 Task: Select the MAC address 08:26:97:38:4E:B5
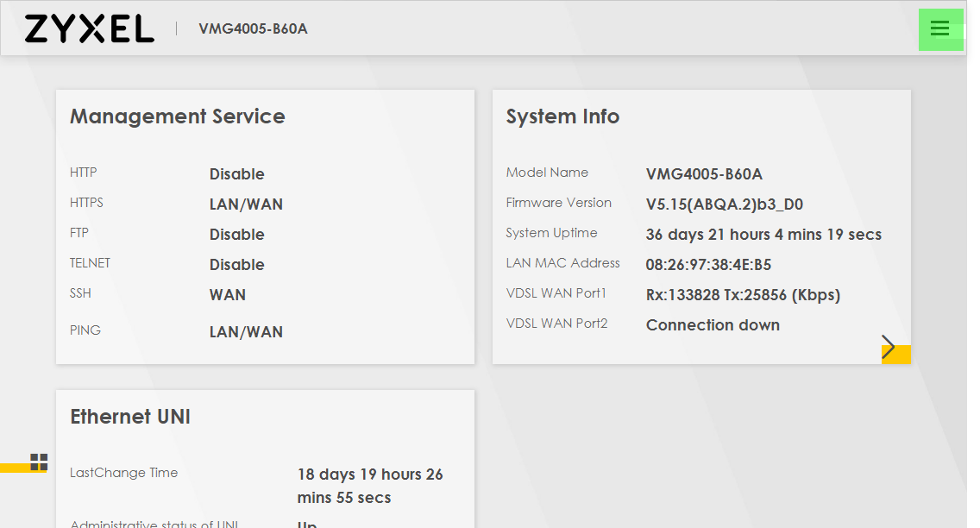point(709,265)
